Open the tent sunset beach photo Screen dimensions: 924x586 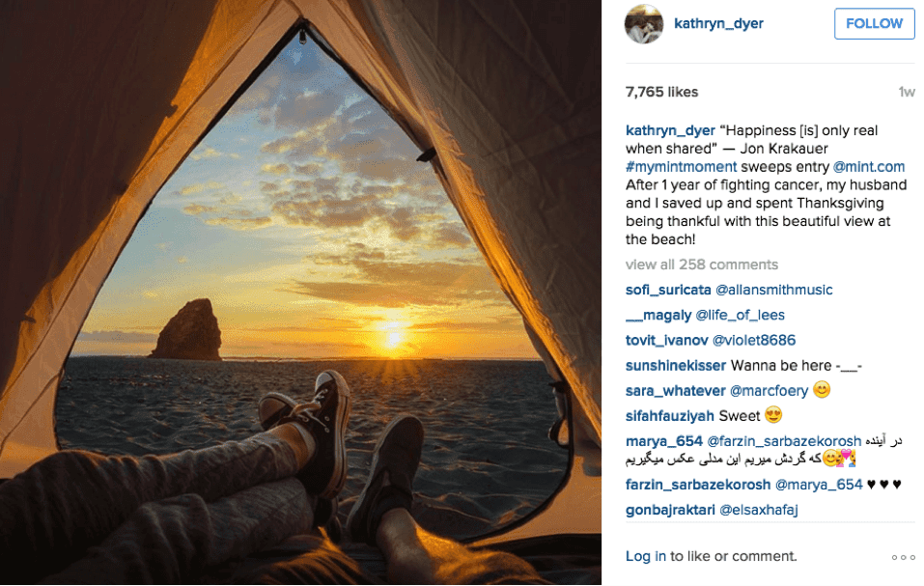coord(300,293)
